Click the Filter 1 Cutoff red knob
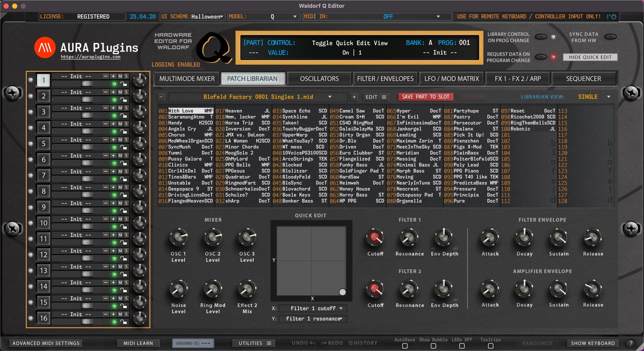Viewport: 644px width, 351px height. (x=375, y=237)
